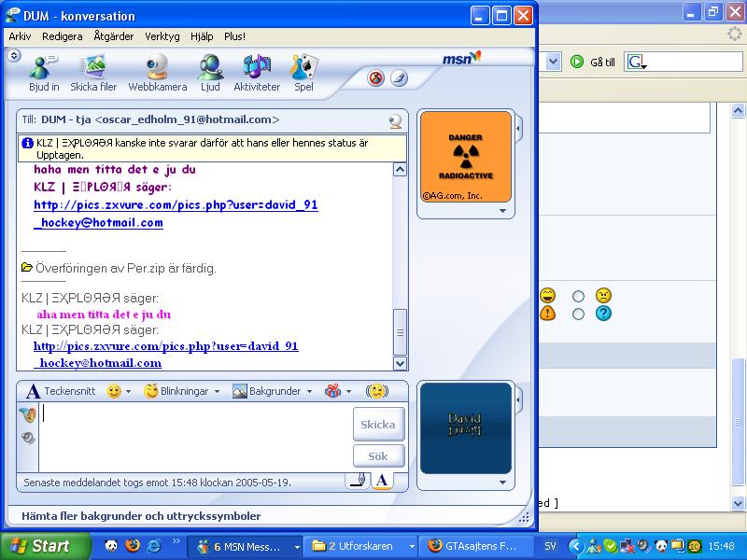The height and width of the screenshot is (560, 747).
Task: Send a nudge with the shaking emoticon
Action: point(377,391)
